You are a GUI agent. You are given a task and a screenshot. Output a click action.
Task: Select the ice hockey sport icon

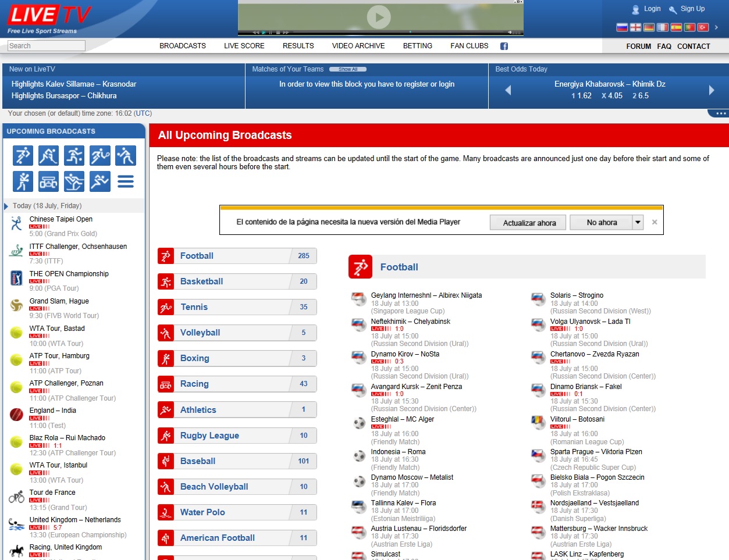click(48, 156)
